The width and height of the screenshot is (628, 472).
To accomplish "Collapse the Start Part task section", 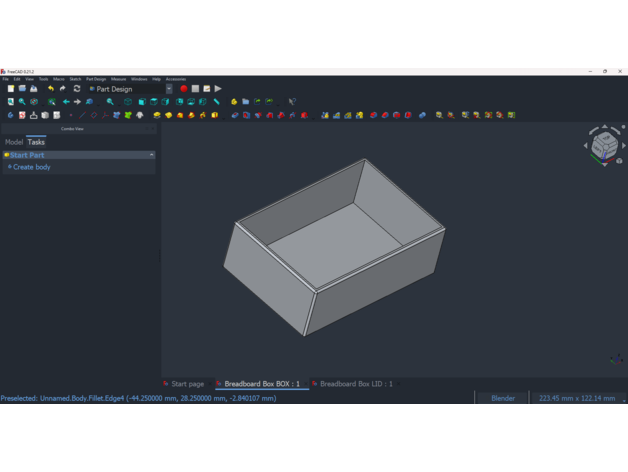I will click(x=151, y=155).
